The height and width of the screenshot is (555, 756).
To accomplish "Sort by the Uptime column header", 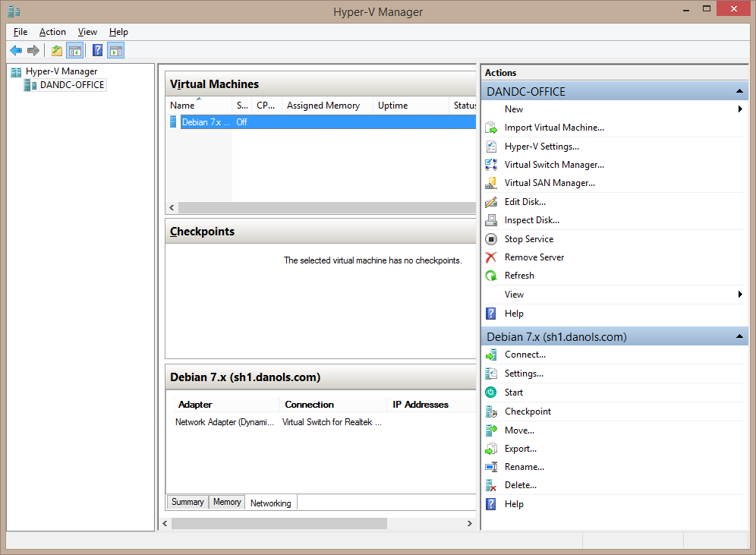I will pos(411,105).
